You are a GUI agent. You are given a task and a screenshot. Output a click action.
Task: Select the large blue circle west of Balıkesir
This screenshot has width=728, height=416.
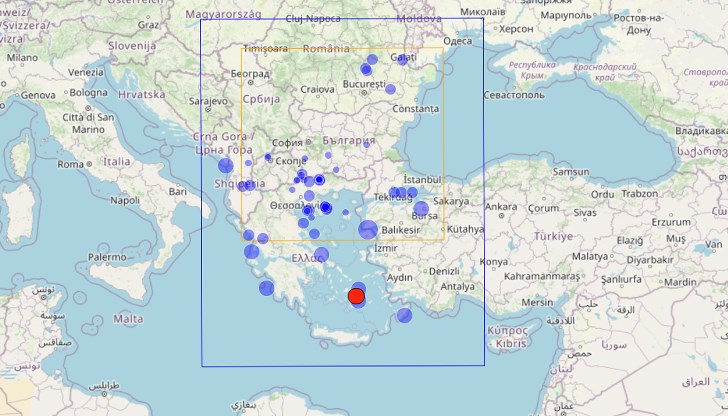coord(368,229)
